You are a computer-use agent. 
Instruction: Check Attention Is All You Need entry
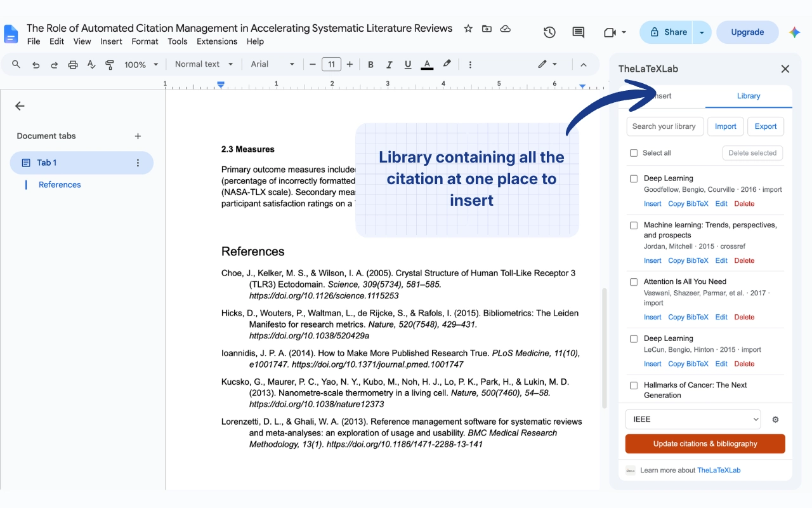point(634,282)
